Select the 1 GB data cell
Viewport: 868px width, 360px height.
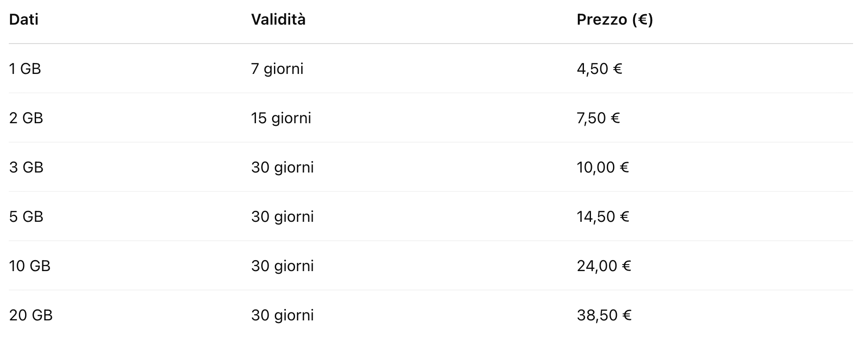tap(25, 69)
